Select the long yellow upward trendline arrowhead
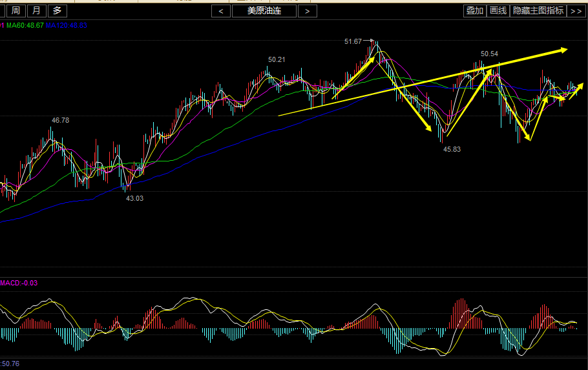588x370 pixels. [x=563, y=50]
